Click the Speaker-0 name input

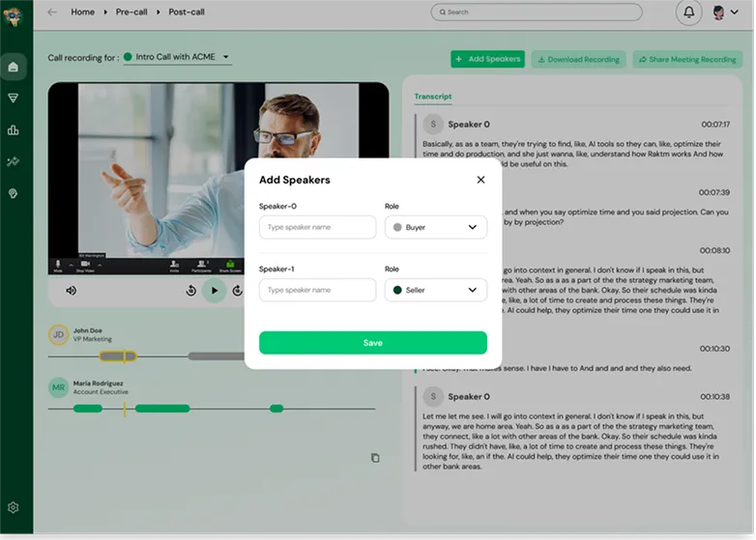pyautogui.click(x=317, y=227)
